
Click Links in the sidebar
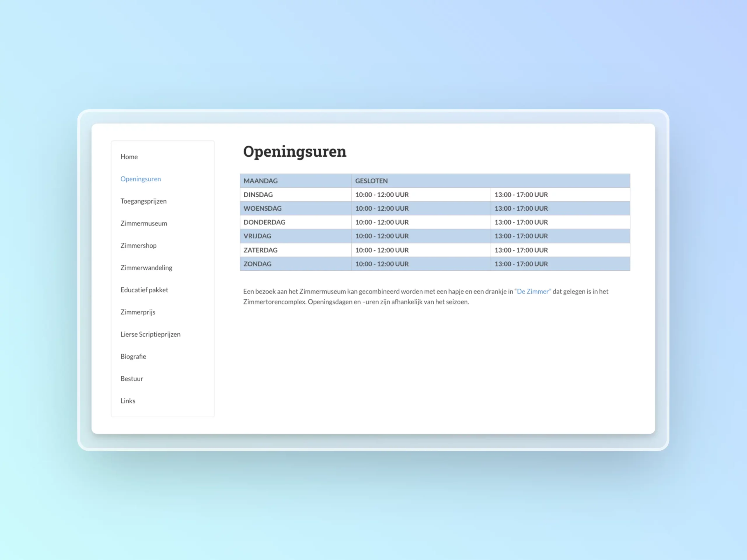point(128,401)
